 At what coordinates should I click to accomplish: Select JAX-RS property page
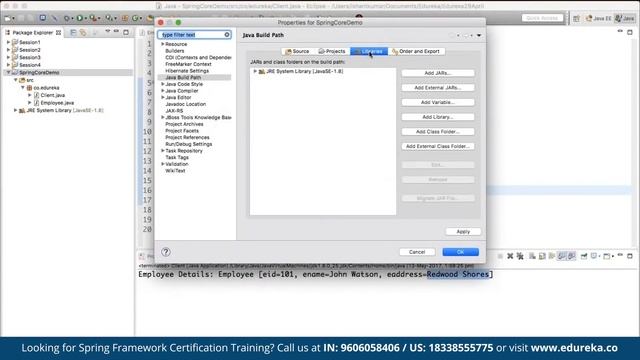click(174, 111)
